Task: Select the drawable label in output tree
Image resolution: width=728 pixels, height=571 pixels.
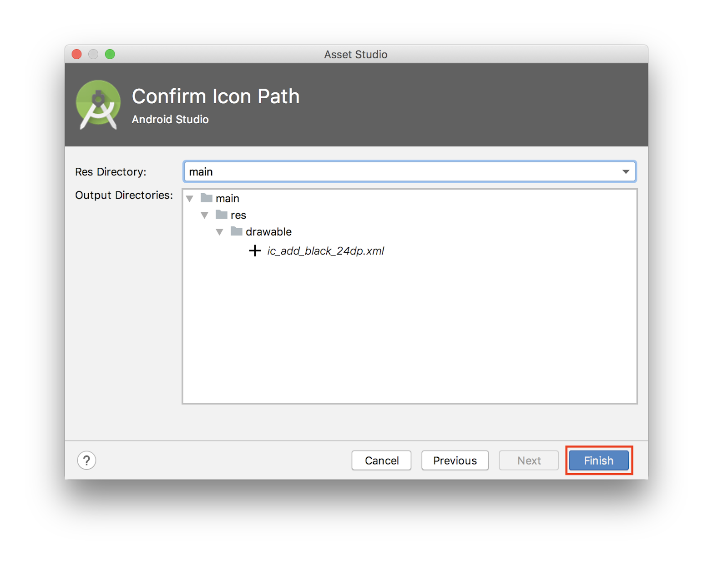Action: click(x=268, y=232)
